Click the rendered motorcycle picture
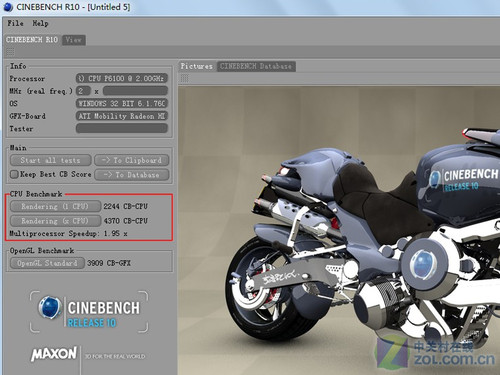The height and width of the screenshot is (375, 500). click(x=339, y=230)
